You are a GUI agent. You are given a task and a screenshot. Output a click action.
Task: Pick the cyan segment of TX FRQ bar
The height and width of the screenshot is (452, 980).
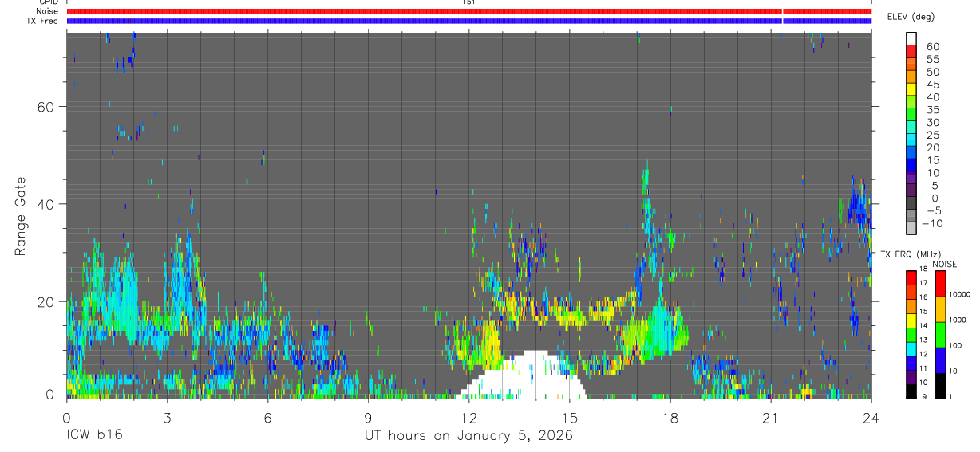pos(911,349)
